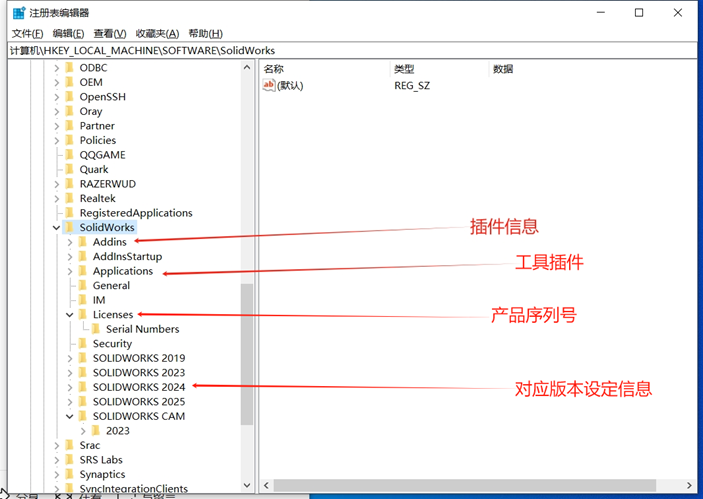Click the 类型 column header

click(x=404, y=69)
